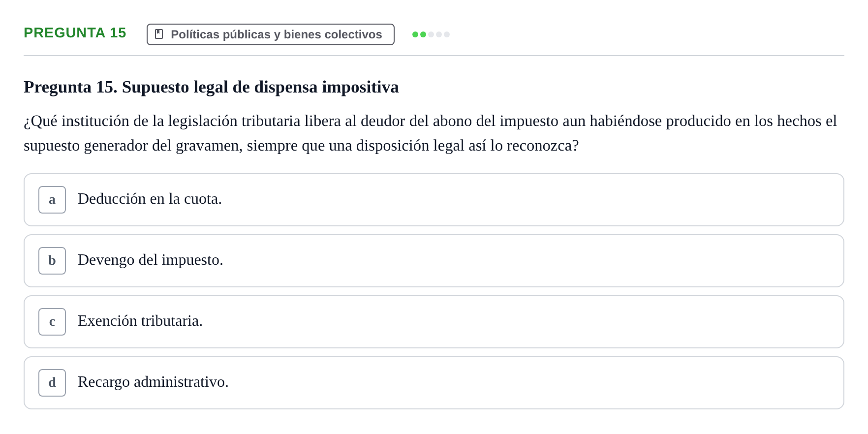
Task: Pick answer c, Exención tributaria
Action: pyautogui.click(x=434, y=322)
